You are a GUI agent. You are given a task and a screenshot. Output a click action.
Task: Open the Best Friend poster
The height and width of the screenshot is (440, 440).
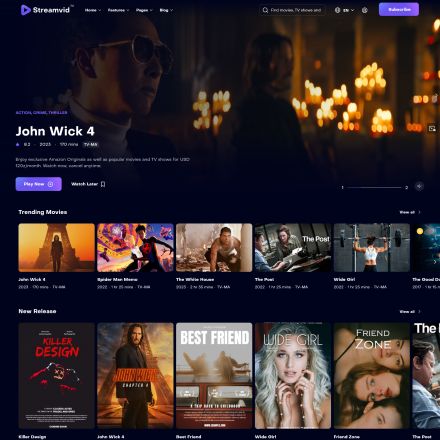point(214,375)
